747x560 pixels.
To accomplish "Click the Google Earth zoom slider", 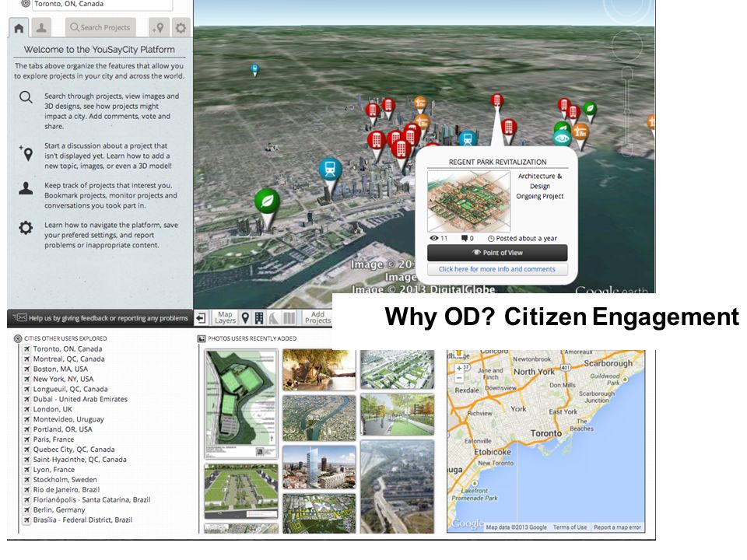I will point(627,112).
